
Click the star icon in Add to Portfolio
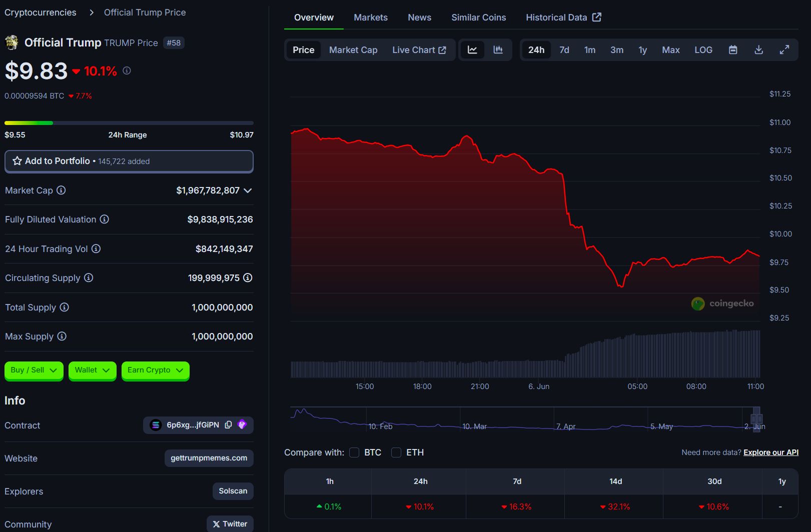[17, 160]
